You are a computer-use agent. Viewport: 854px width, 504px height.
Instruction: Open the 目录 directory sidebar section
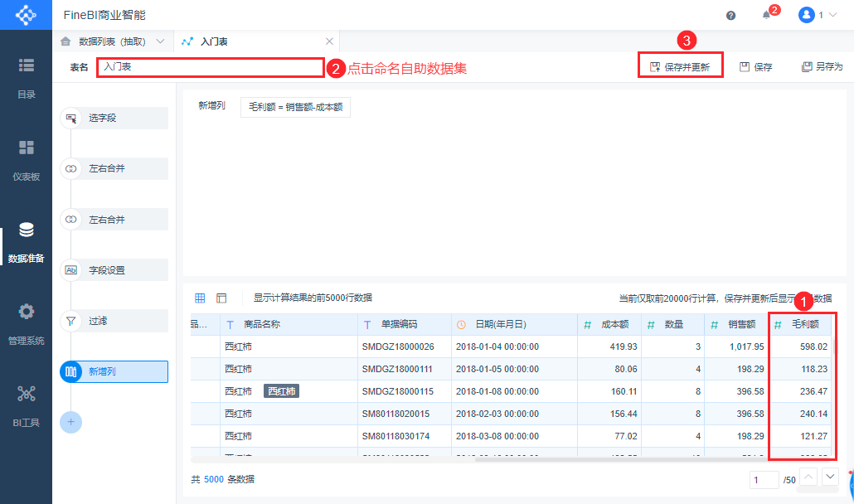pyautogui.click(x=27, y=79)
